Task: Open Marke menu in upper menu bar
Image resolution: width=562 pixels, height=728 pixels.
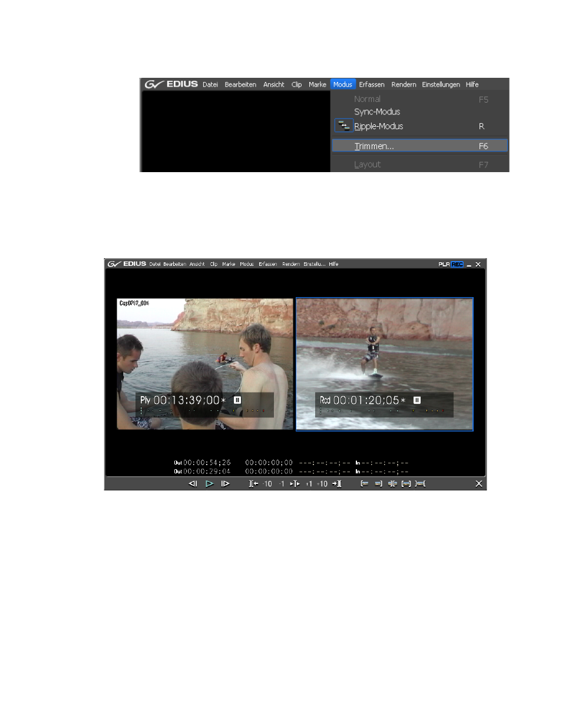Action: [x=318, y=84]
